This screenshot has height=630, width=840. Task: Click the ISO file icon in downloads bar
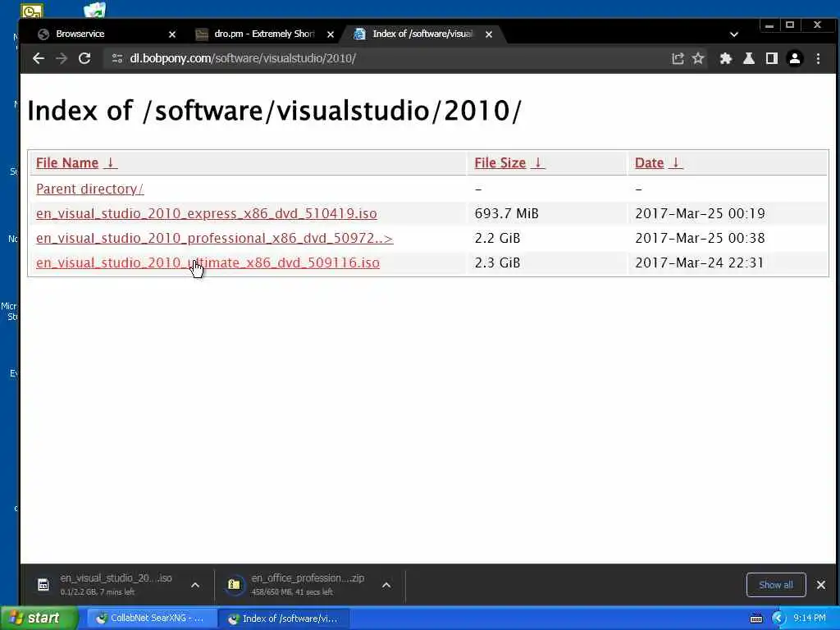tap(43, 585)
